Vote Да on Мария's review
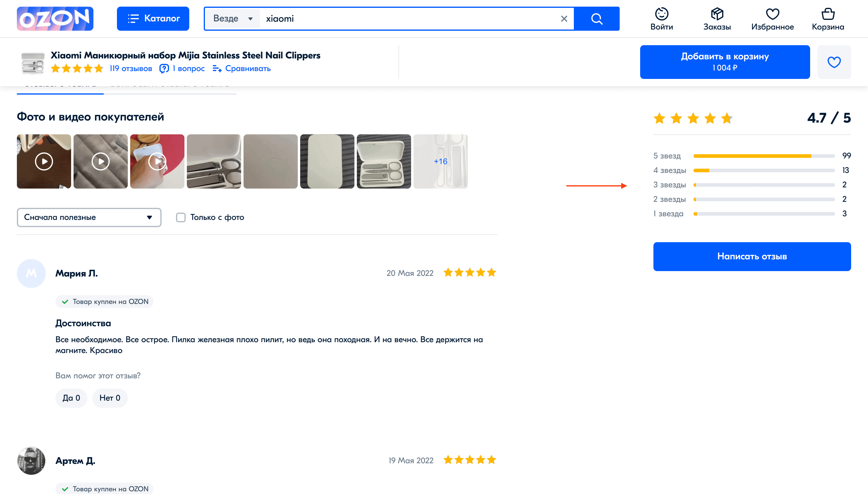Screen dimensions: 868x494 (71, 398)
